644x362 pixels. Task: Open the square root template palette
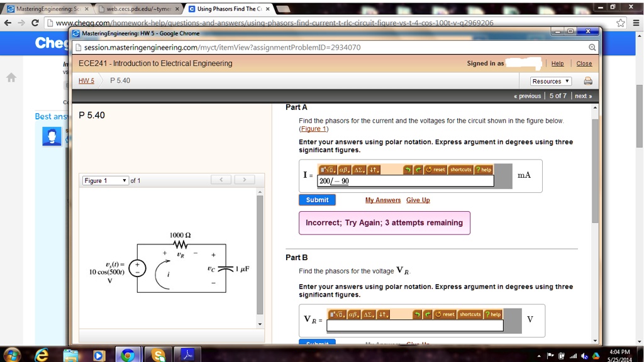coord(329,170)
